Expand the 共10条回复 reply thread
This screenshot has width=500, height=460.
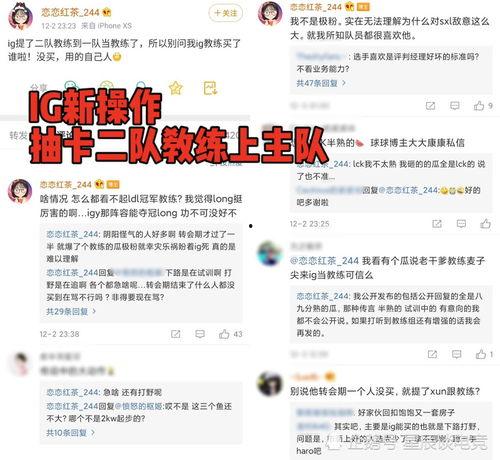click(x=70, y=433)
